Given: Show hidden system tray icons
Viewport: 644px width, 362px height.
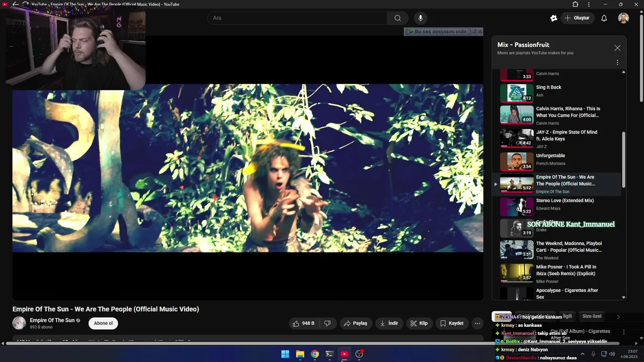Looking at the screenshot, I should pyautogui.click(x=583, y=354).
